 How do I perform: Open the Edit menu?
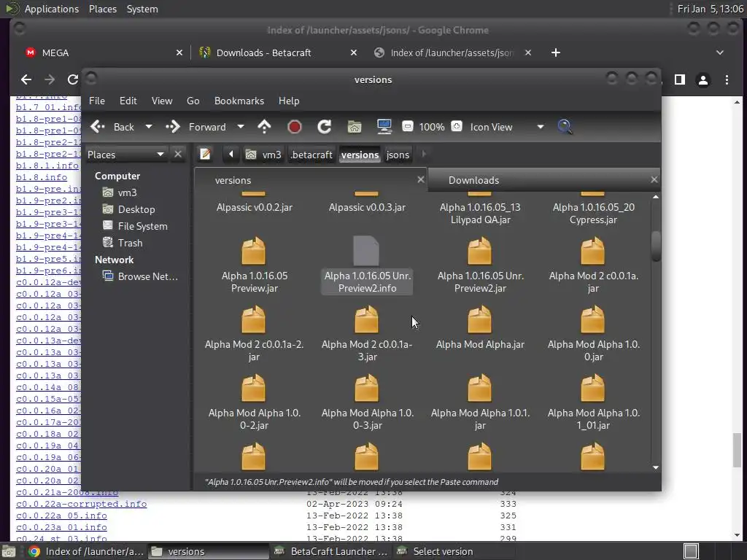[128, 101]
